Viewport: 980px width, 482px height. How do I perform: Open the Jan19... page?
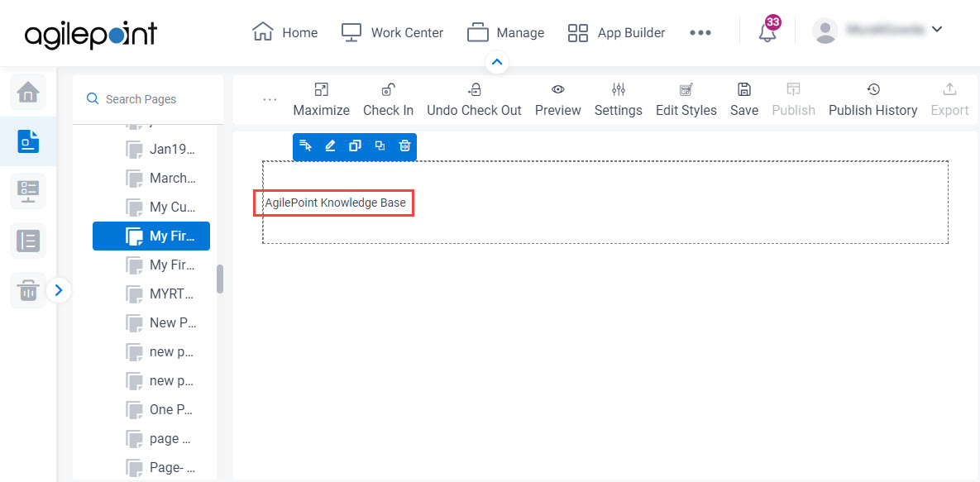coord(161,150)
